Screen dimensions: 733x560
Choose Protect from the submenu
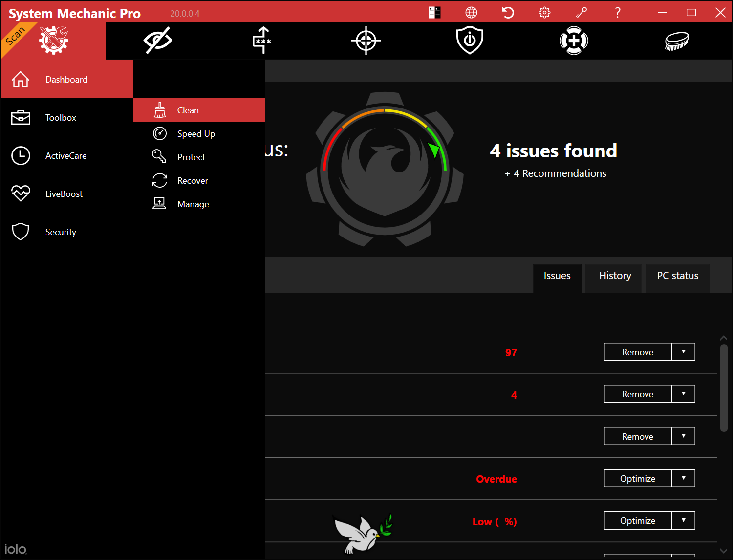[x=199, y=157]
